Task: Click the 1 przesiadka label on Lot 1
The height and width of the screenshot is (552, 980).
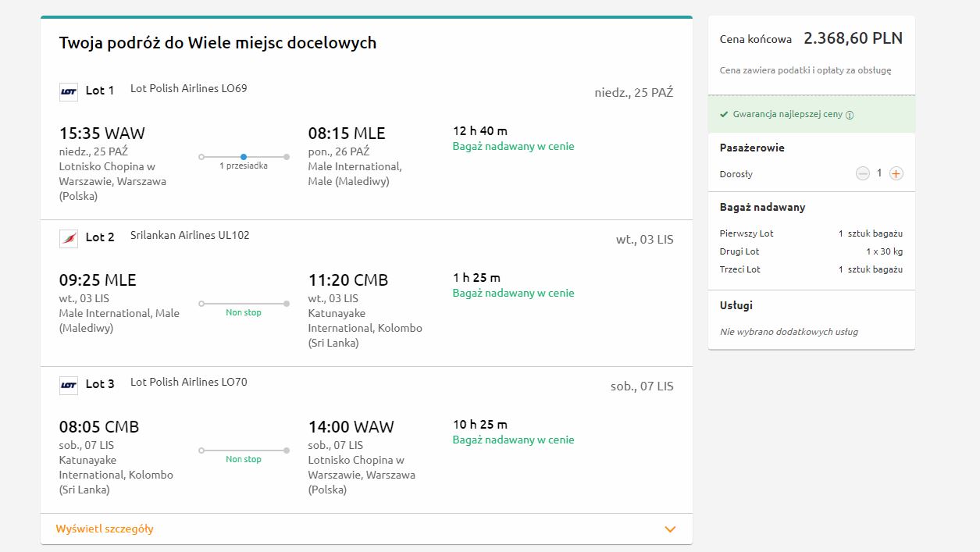Action: pyautogui.click(x=244, y=166)
